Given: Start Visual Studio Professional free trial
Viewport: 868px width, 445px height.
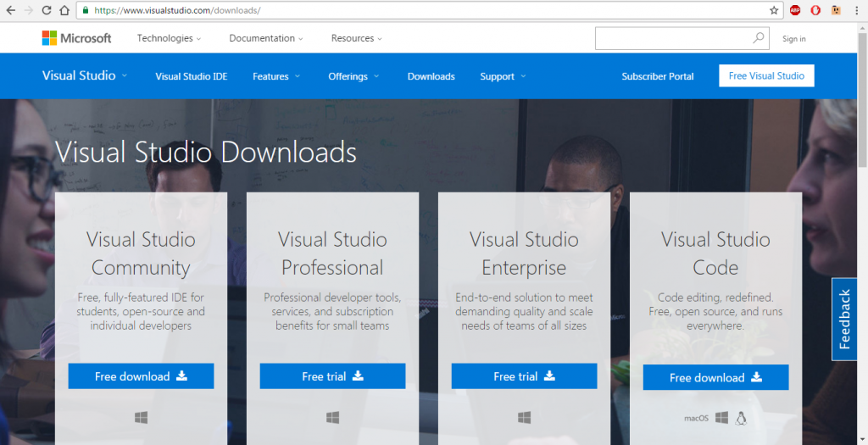Looking at the screenshot, I should point(332,376).
